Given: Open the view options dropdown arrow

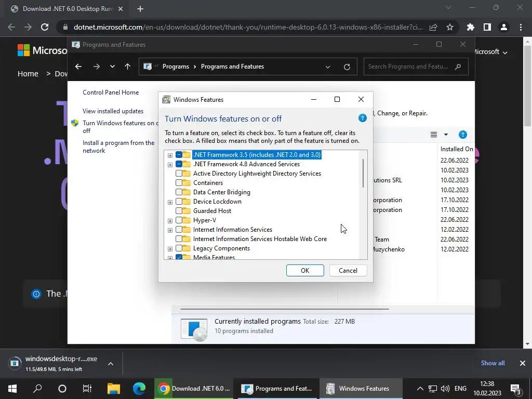Looking at the screenshot, I should click(x=446, y=135).
